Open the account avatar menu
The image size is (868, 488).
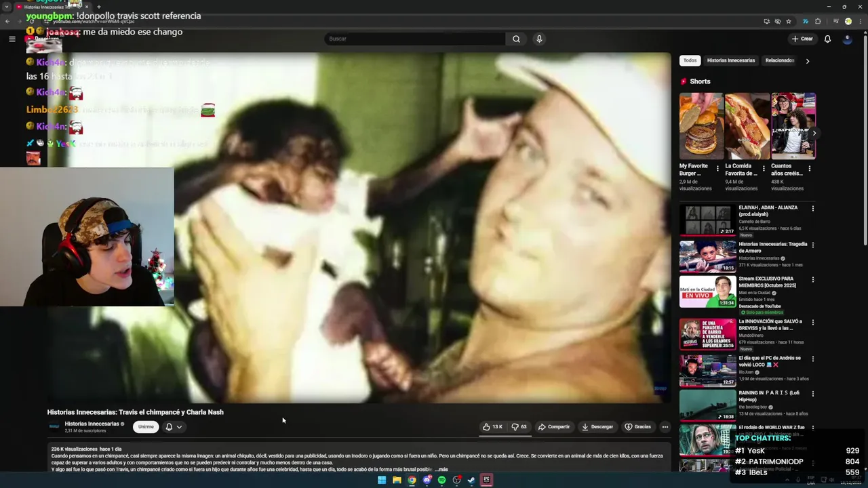[847, 39]
